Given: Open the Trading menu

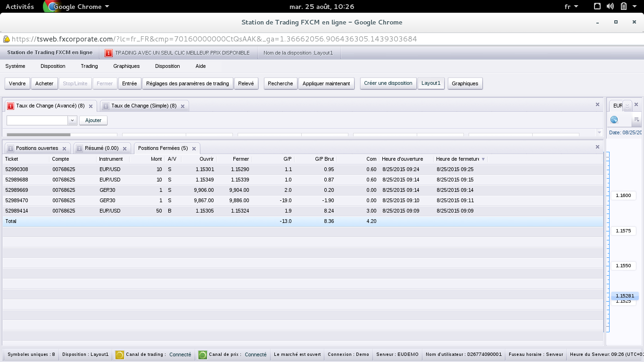Looking at the screenshot, I should pos(89,66).
